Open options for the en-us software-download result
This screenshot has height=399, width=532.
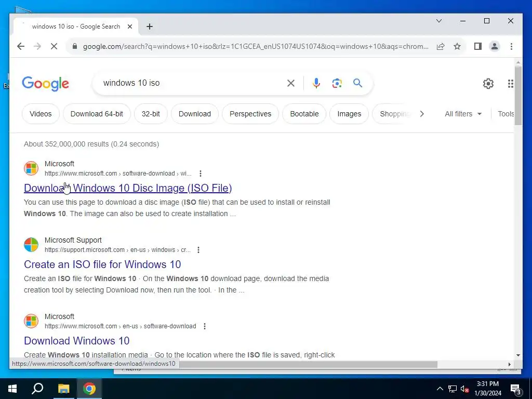205,326
